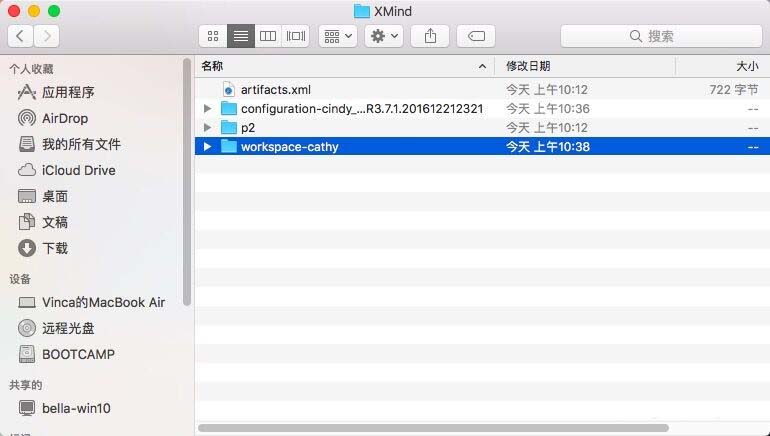770x436 pixels.
Task: Click the Share button
Action: tap(430, 36)
